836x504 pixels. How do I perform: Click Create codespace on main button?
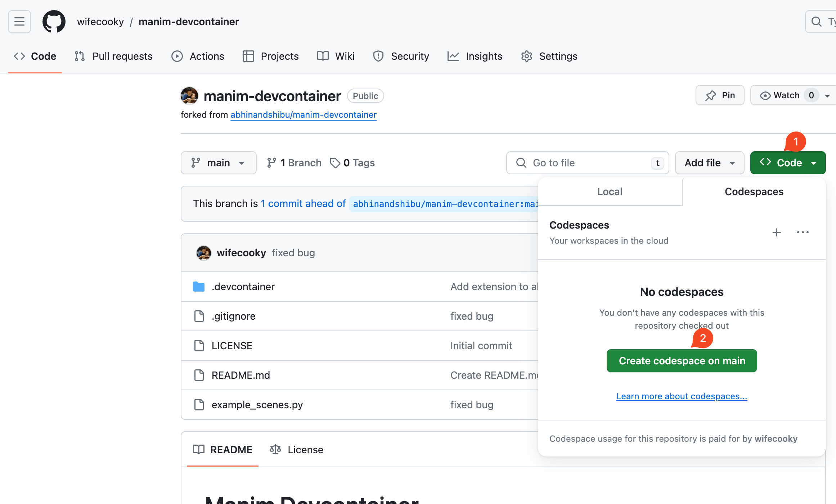click(682, 361)
